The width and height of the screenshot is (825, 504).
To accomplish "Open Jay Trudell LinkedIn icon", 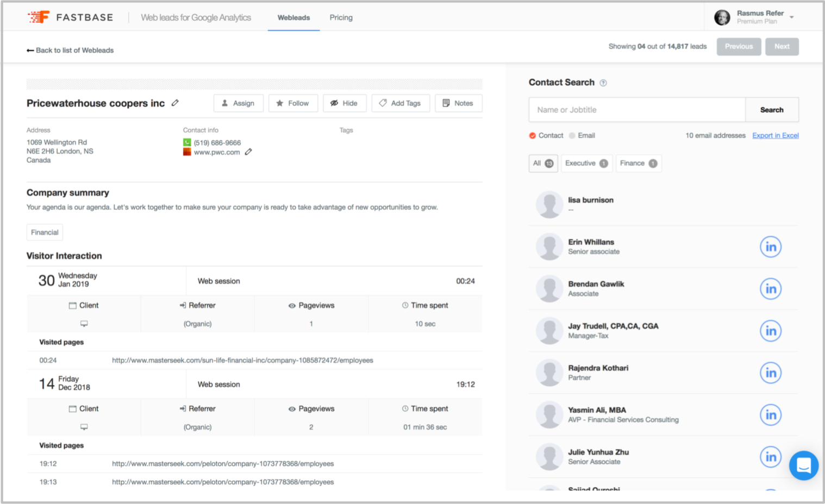I will pos(771,331).
